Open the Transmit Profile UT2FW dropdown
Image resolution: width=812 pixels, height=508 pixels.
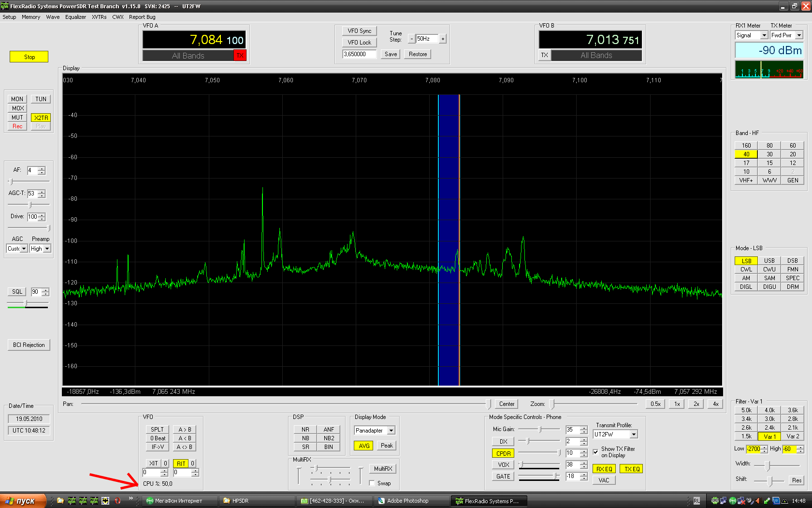tap(633, 434)
